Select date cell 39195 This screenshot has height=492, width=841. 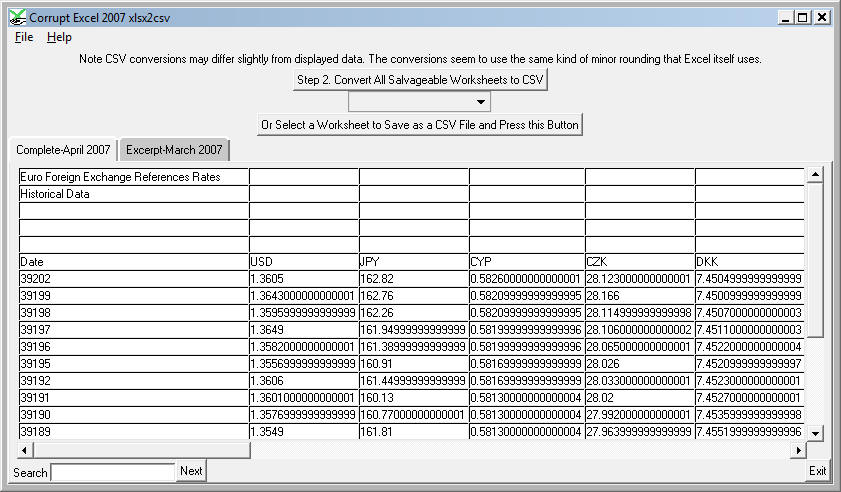(x=134, y=364)
